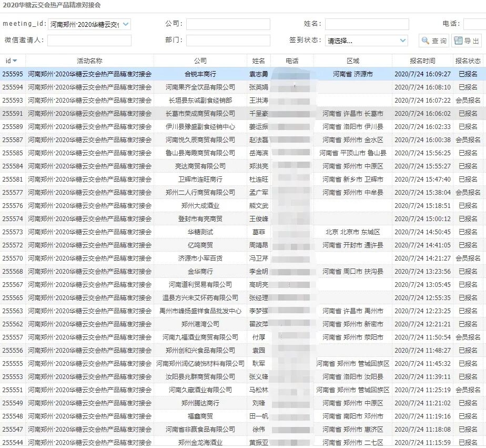486x448 pixels.
Task: Click timestamp 2020/7/24 16:09:27
Action: (x=422, y=74)
